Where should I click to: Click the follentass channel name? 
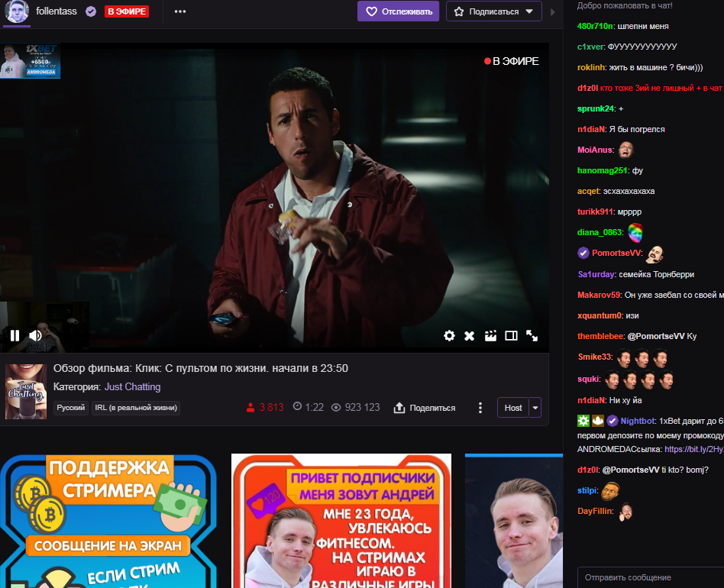pos(57,11)
